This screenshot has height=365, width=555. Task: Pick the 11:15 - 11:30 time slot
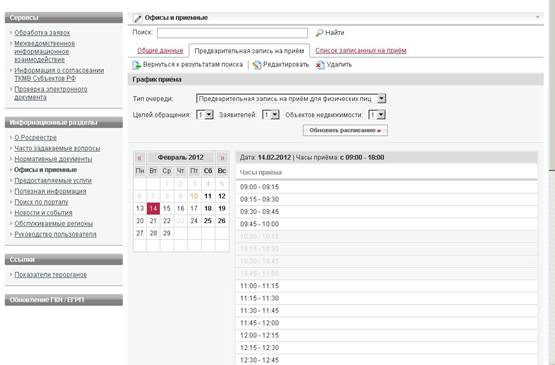[387, 298]
